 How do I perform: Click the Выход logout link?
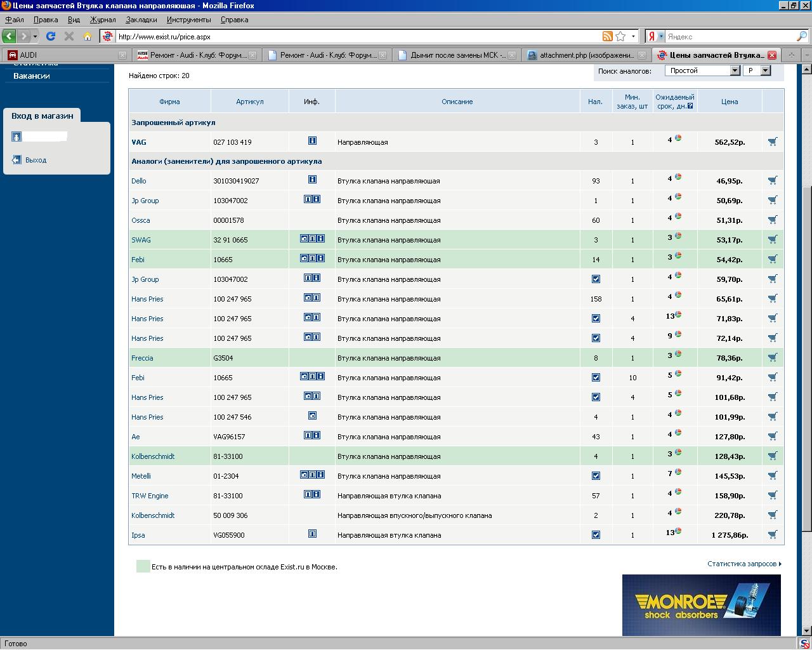tap(36, 160)
